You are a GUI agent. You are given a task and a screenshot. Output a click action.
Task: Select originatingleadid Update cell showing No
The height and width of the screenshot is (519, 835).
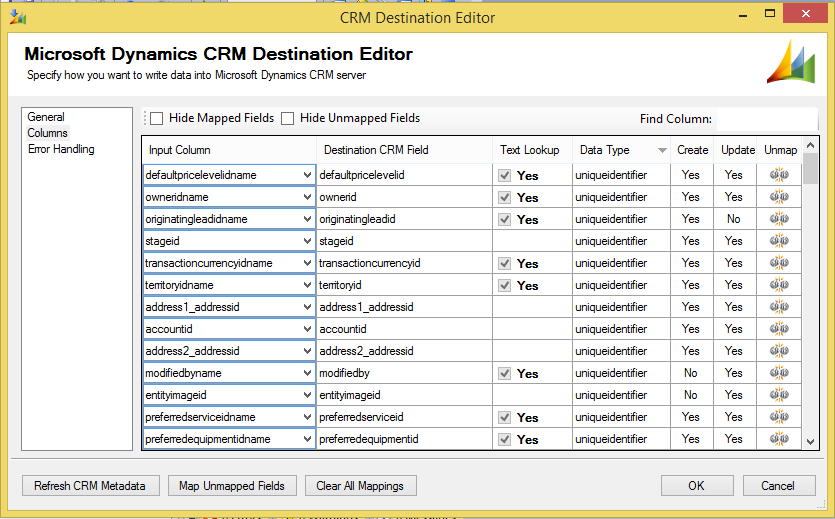pos(735,219)
